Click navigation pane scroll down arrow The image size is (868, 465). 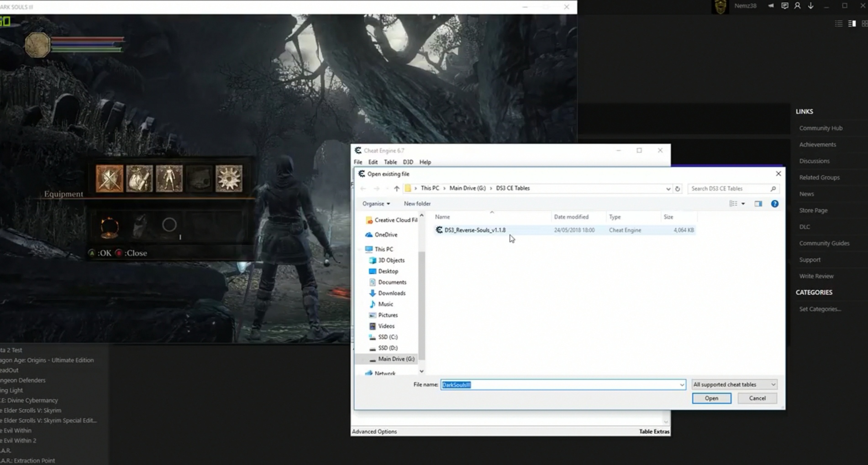click(421, 371)
